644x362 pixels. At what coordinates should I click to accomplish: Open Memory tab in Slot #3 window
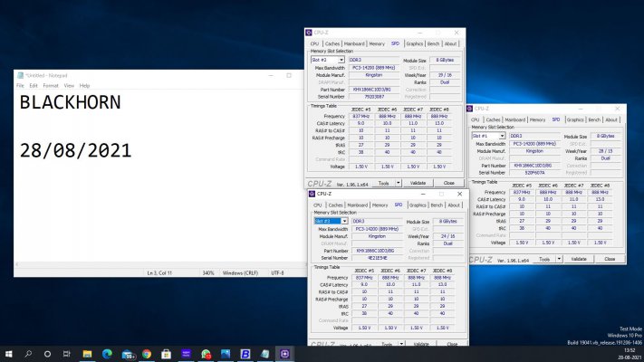[380, 205]
